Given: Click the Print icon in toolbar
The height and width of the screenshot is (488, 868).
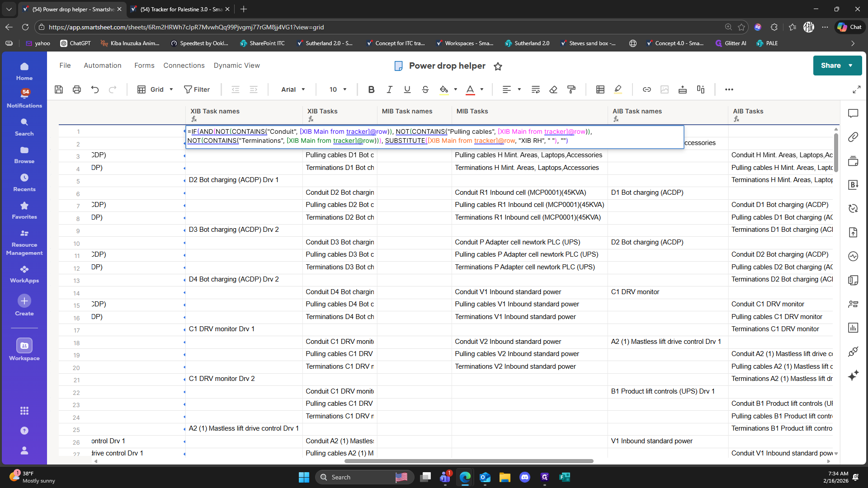Looking at the screenshot, I should (x=77, y=89).
